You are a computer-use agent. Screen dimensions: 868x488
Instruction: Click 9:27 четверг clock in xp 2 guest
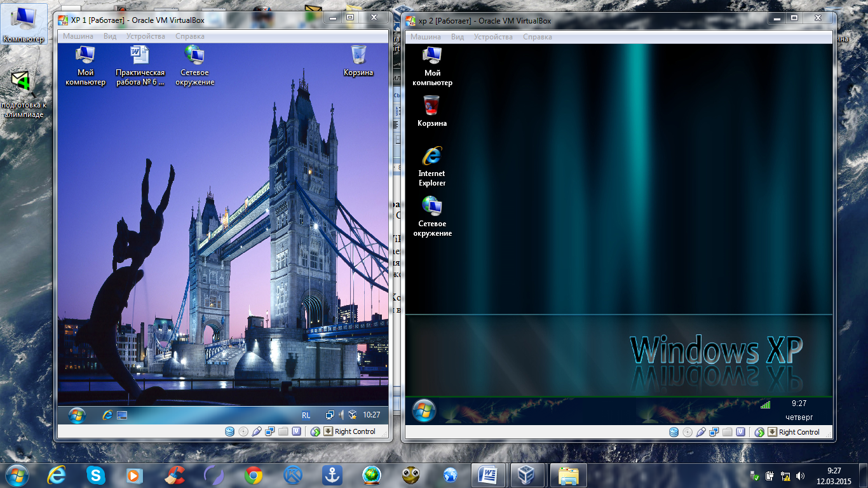[799, 410]
